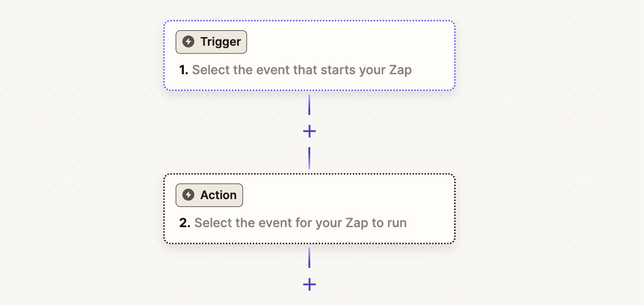Click the connector line directly below Trigger card
This screenshot has height=305, width=644.
point(309,105)
